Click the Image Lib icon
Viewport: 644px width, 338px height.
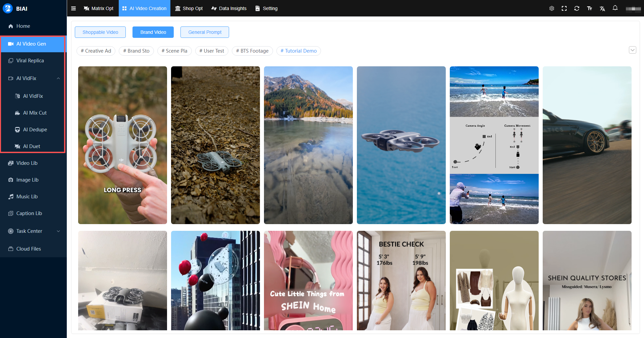(11, 180)
